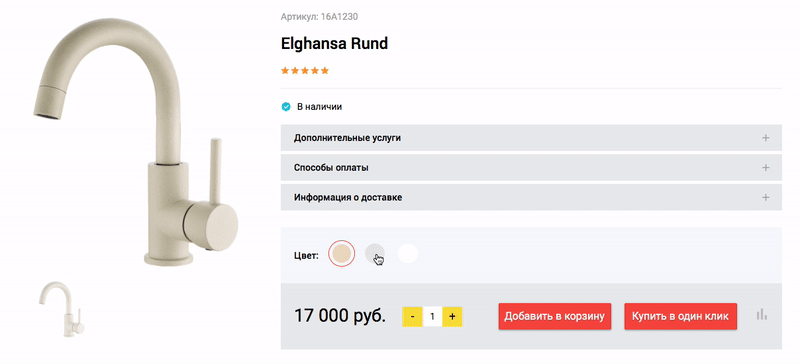This screenshot has height=364, width=800.
Task: Click the plus icon on Информация о доставке
Action: [x=765, y=198]
